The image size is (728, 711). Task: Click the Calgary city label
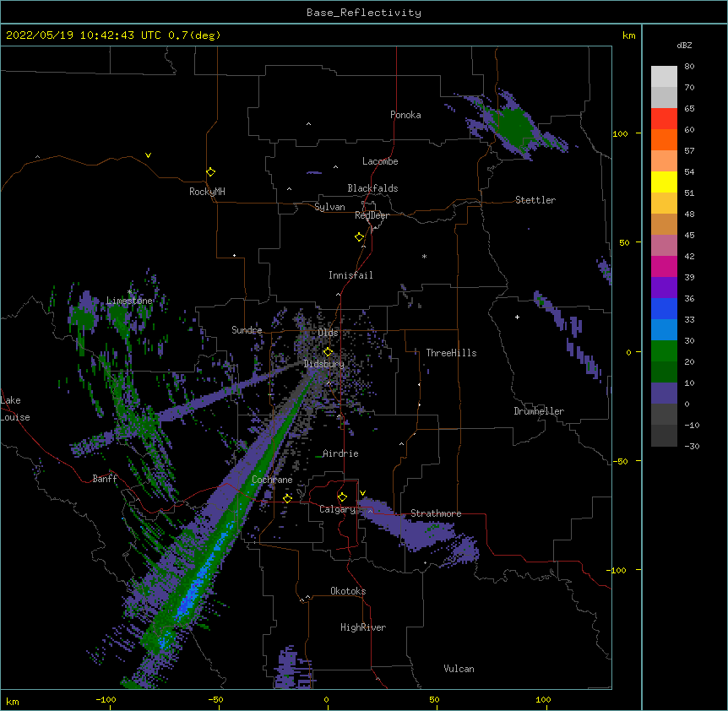click(337, 509)
